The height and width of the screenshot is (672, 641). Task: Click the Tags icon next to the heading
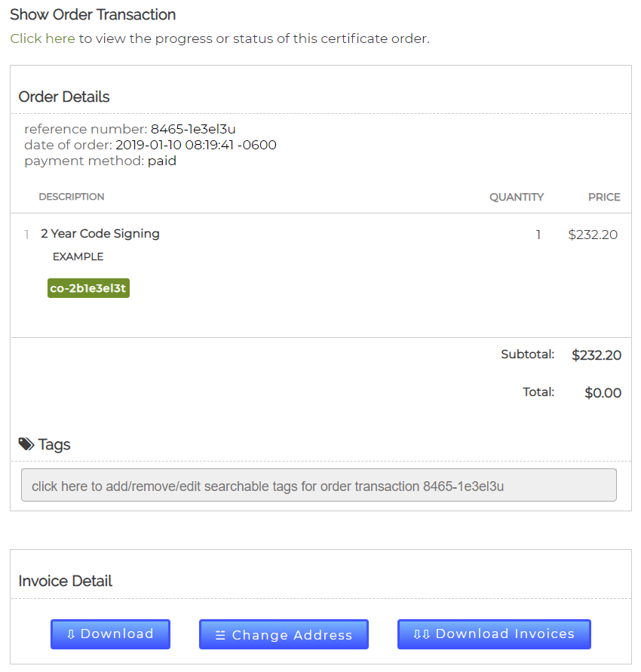pyautogui.click(x=26, y=444)
